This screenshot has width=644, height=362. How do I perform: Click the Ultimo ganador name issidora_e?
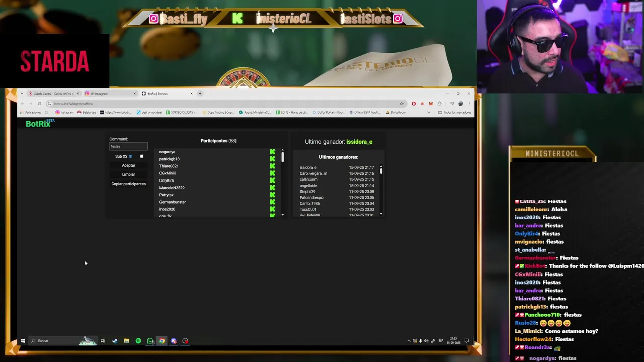tap(359, 142)
